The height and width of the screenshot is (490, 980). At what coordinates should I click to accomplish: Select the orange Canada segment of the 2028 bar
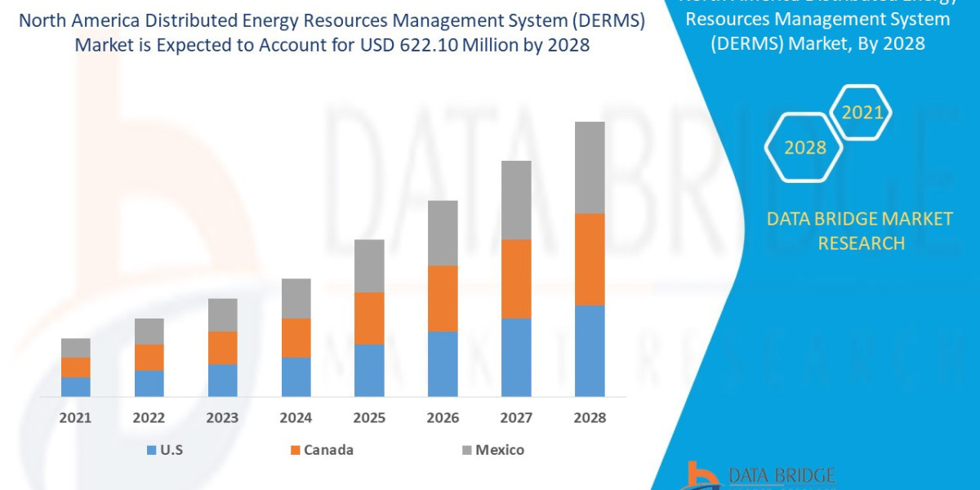590,259
